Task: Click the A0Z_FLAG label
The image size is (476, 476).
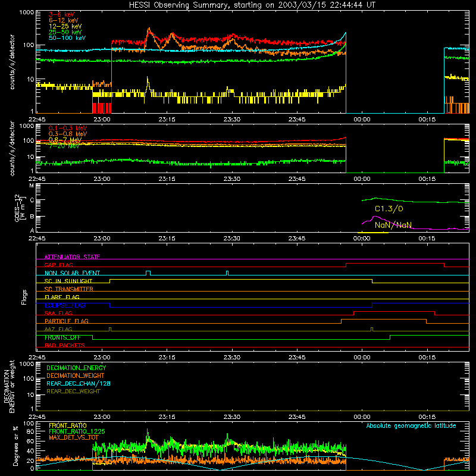Action: coord(58,329)
